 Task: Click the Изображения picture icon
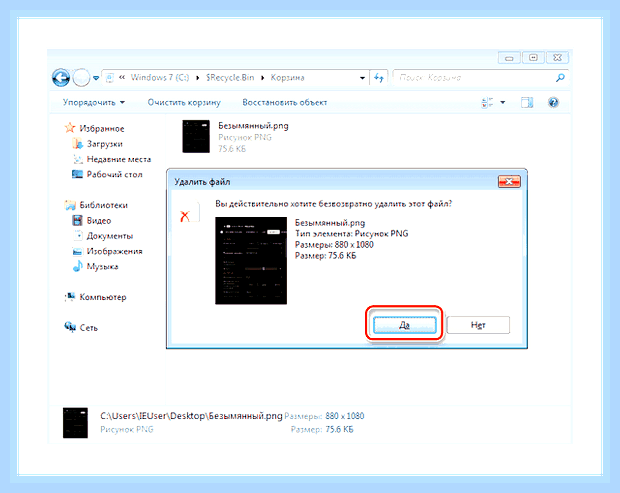tap(78, 251)
